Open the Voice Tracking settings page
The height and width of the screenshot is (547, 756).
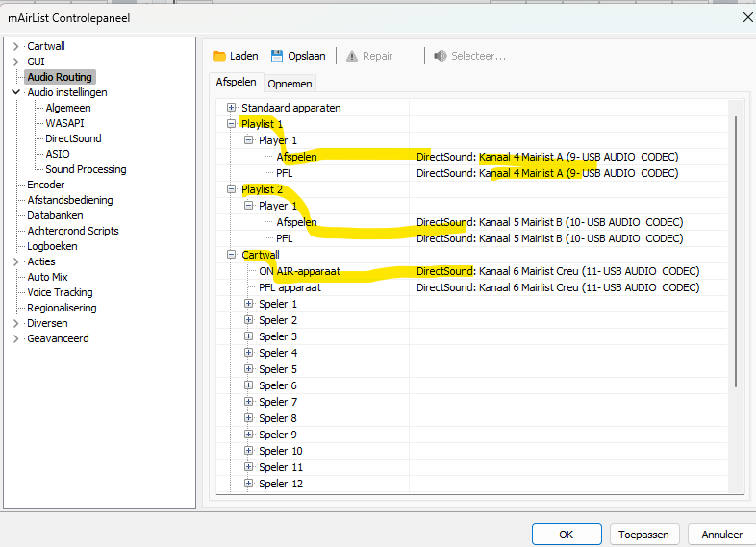60,292
